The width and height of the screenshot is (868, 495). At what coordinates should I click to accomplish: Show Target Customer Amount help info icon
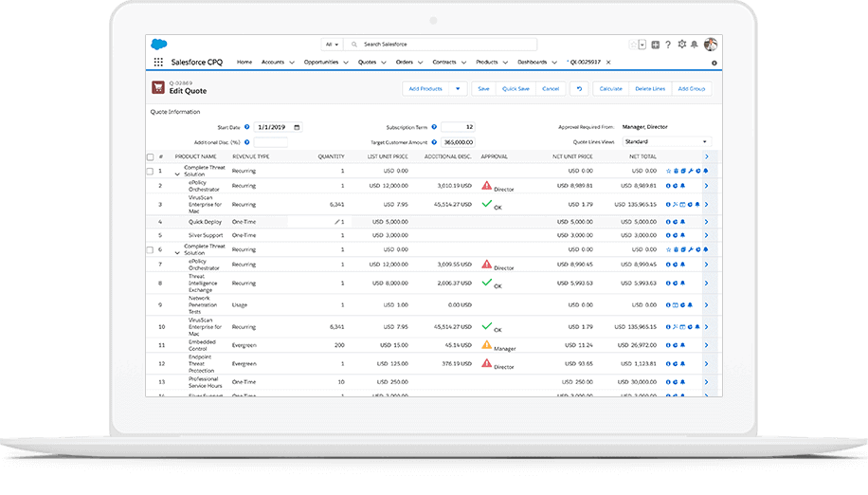coord(434,142)
